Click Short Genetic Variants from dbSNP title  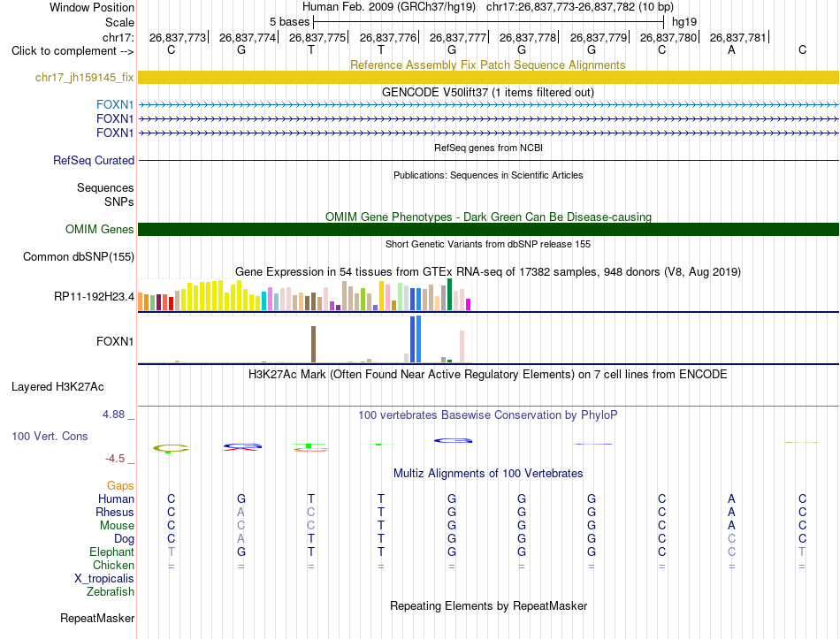[488, 244]
